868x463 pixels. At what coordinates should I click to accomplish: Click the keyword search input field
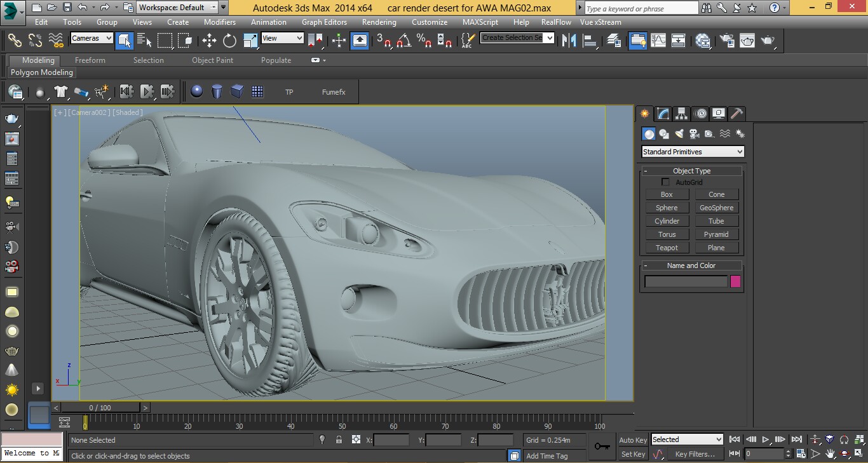[641, 8]
